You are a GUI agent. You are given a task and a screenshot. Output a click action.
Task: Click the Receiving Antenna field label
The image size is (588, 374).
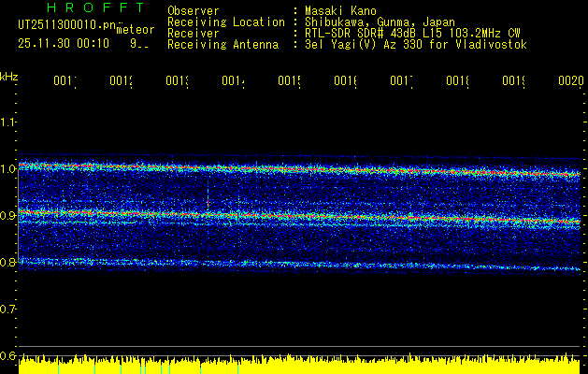click(223, 44)
